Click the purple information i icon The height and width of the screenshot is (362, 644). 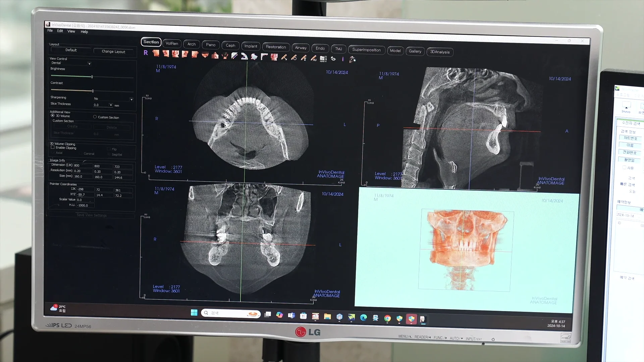(343, 59)
